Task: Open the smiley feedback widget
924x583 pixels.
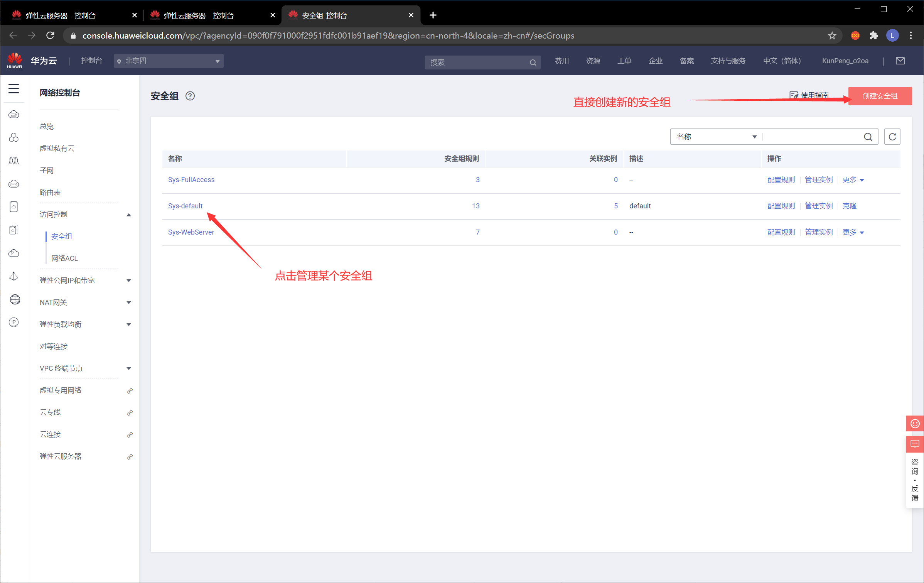Action: coord(915,424)
